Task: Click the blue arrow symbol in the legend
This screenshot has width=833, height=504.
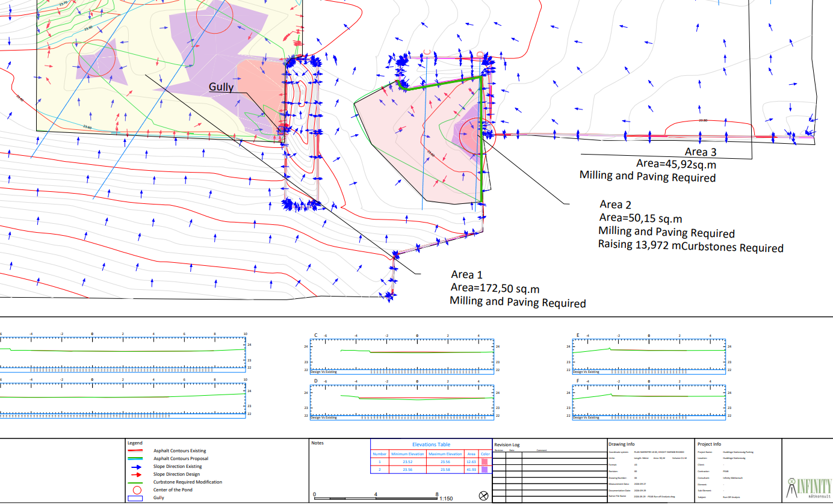Action: [x=135, y=467]
